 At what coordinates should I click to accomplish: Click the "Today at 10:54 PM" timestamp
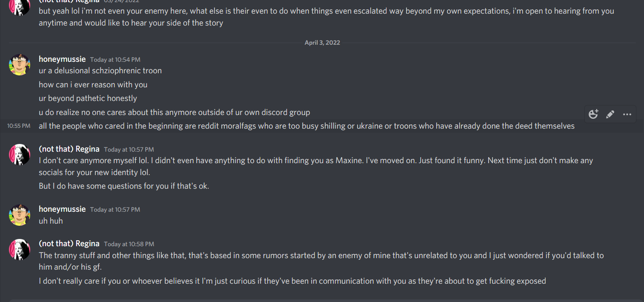click(115, 60)
